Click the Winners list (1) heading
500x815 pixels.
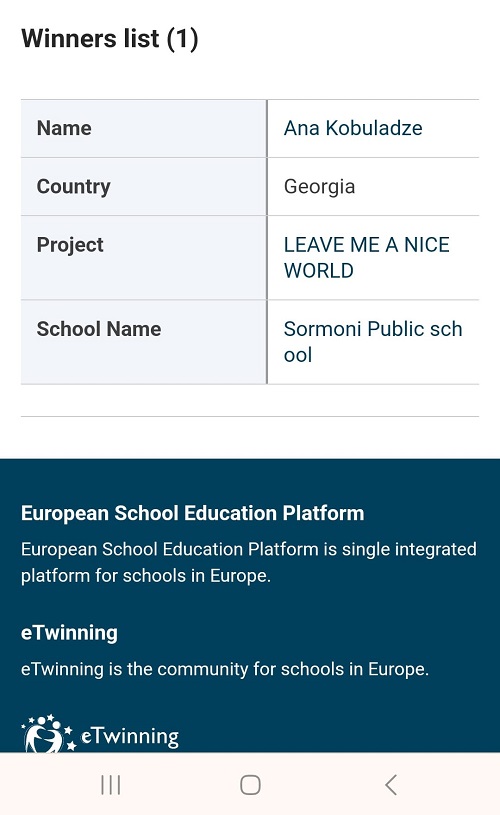[110, 39]
